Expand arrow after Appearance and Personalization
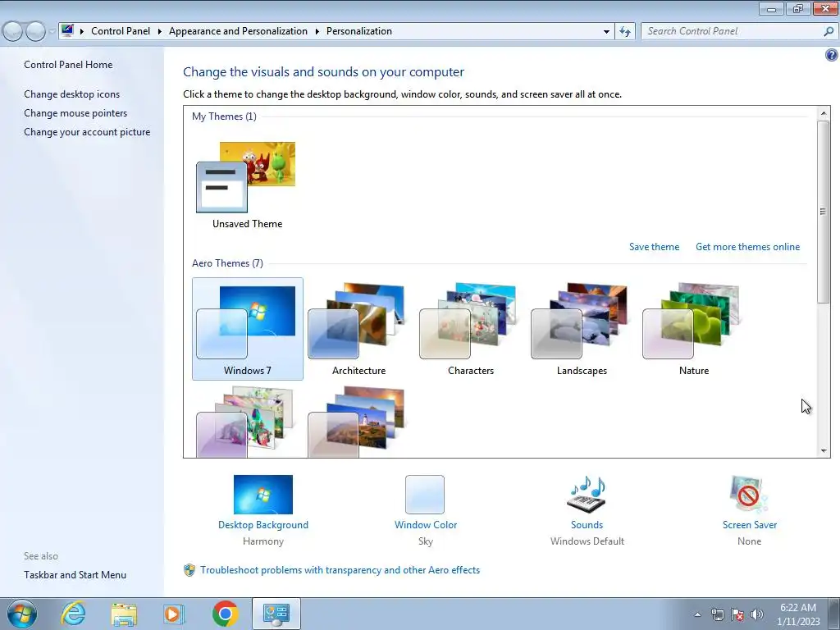This screenshot has width=840, height=630. point(317,32)
